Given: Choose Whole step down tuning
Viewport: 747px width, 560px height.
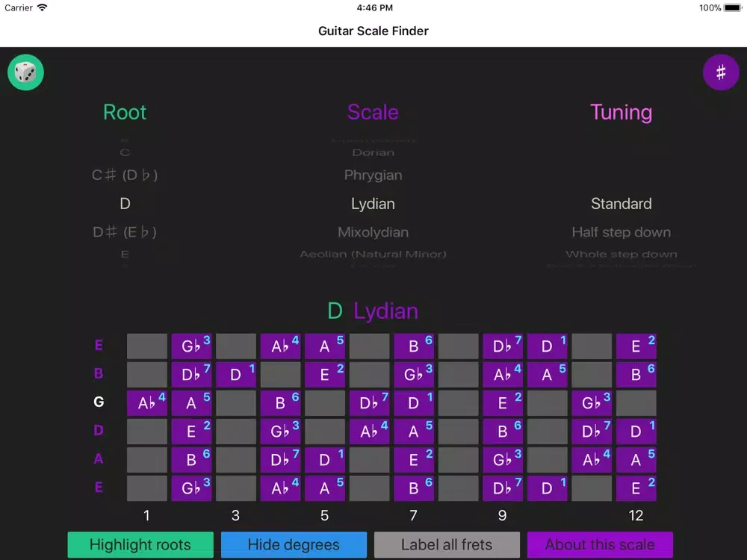Looking at the screenshot, I should [x=622, y=255].
